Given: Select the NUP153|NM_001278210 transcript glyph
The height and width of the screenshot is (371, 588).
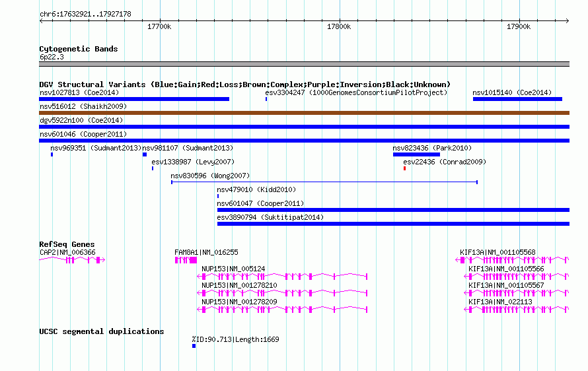Looking at the screenshot, I should 282,293.
